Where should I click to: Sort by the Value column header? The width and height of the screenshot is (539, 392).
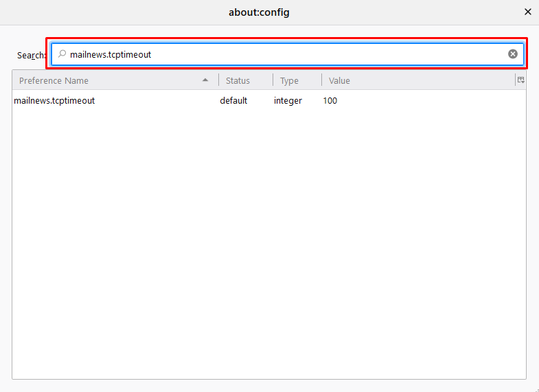[339, 80]
